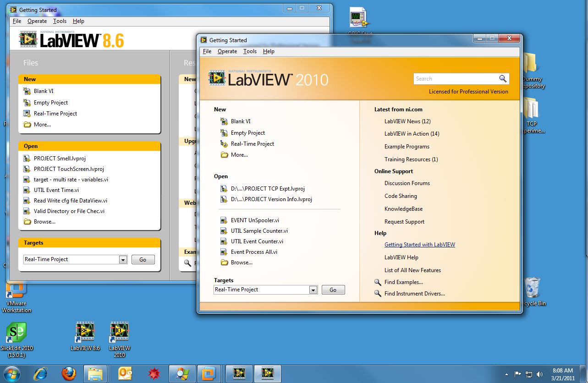Open Event Process All.vi from the recent list
The height and width of the screenshot is (383, 588).
(x=254, y=252)
